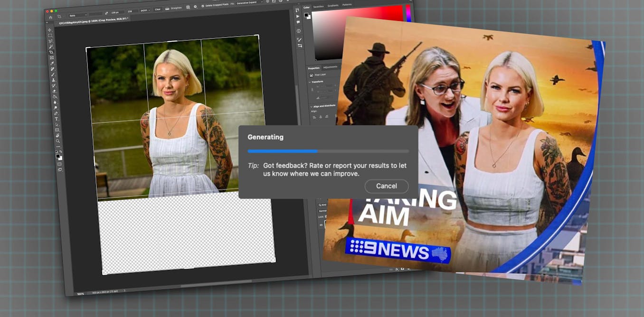This screenshot has width=644, height=317.
Task: Cancel the Generating process
Action: point(386,186)
